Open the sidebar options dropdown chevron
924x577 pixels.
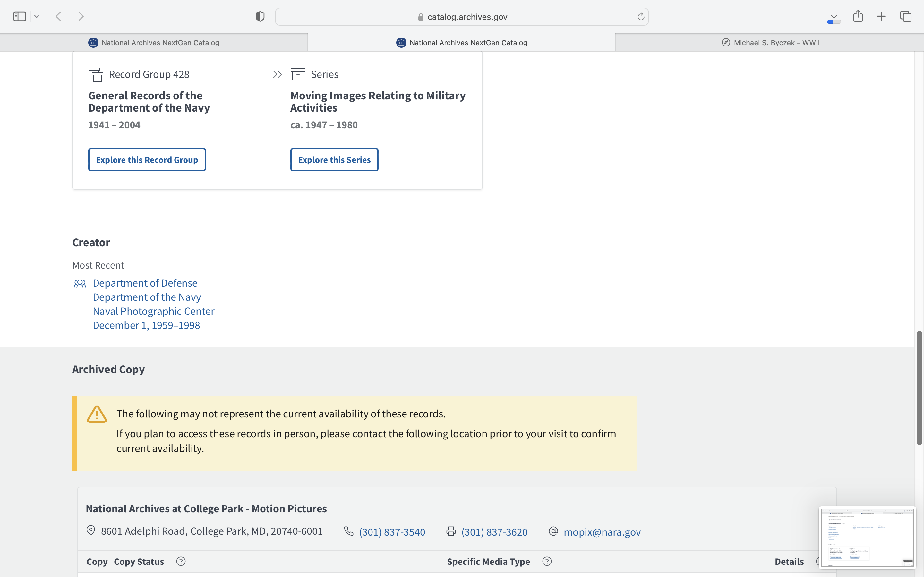37,16
